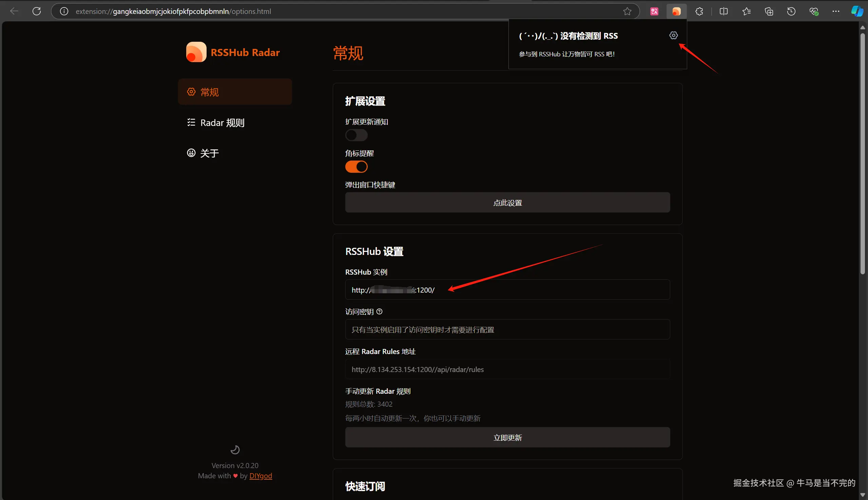Bookmark page with the star icon
Viewport: 868px width, 500px height.
627,11
